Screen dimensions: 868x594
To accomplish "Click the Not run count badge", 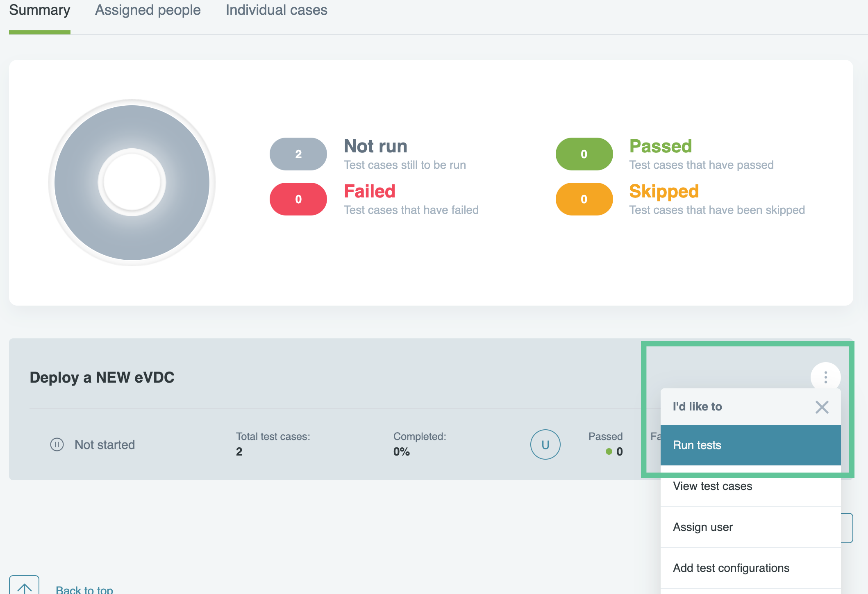I will coord(298,154).
